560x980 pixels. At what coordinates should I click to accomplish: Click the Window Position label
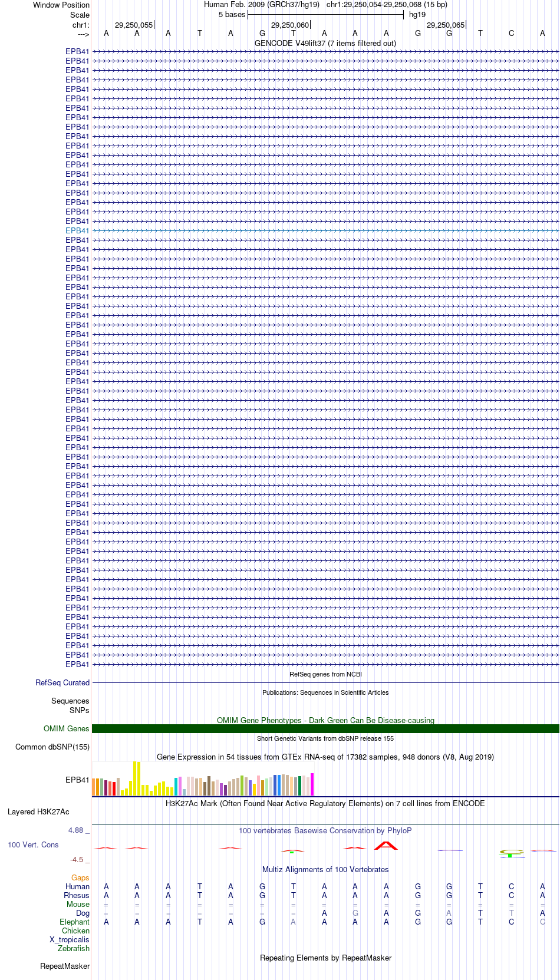pyautogui.click(x=61, y=5)
